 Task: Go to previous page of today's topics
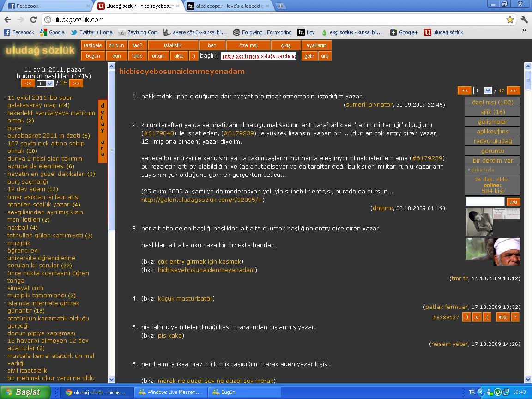click(x=28, y=83)
